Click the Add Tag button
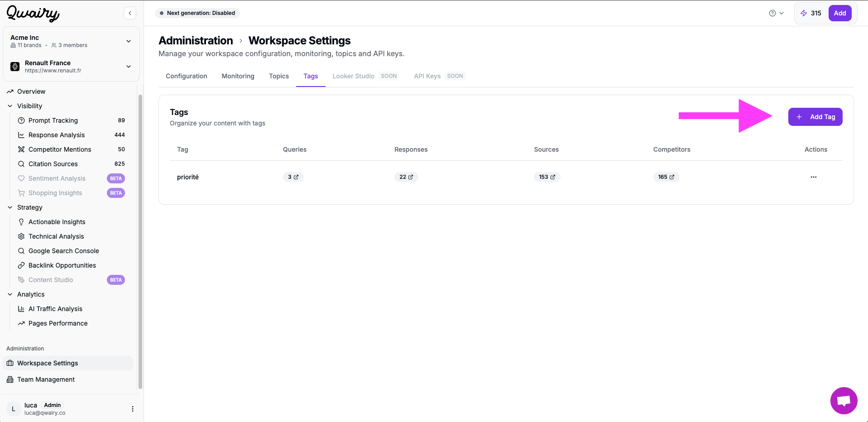Viewport: 868px width, 422px height. pyautogui.click(x=815, y=117)
